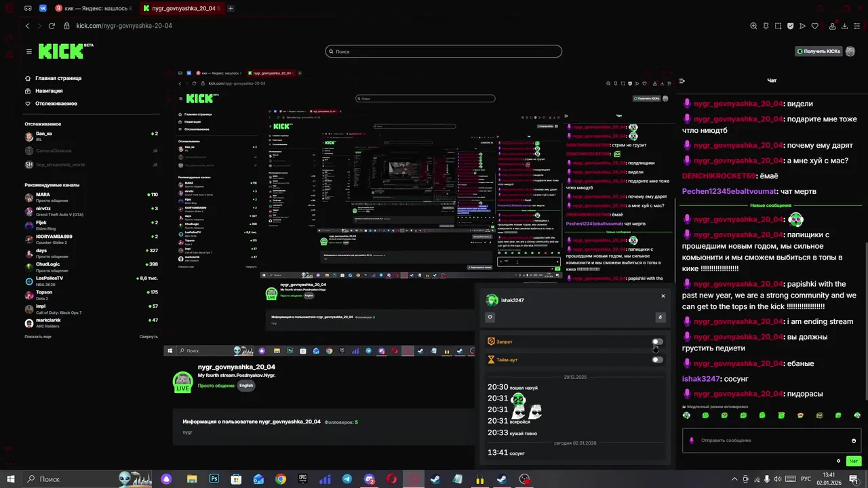This screenshot has width=868, height=488.
Task: Click the English language tag
Action: [246, 386]
